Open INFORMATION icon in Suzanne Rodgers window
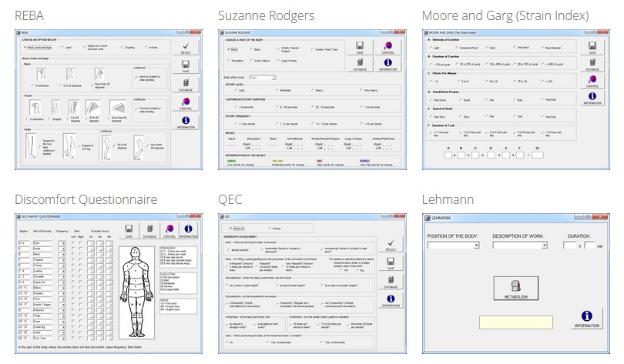This screenshot has height=364, width=624. tap(388, 64)
